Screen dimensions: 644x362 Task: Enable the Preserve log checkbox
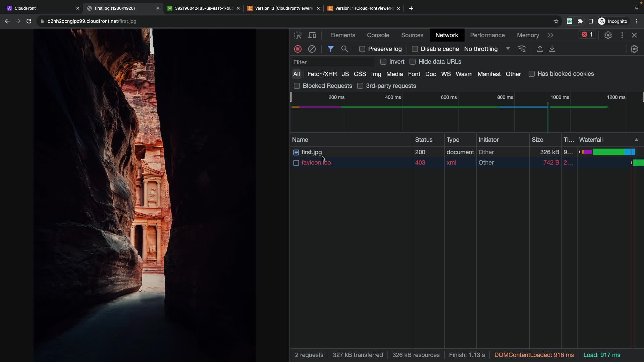coord(362,49)
